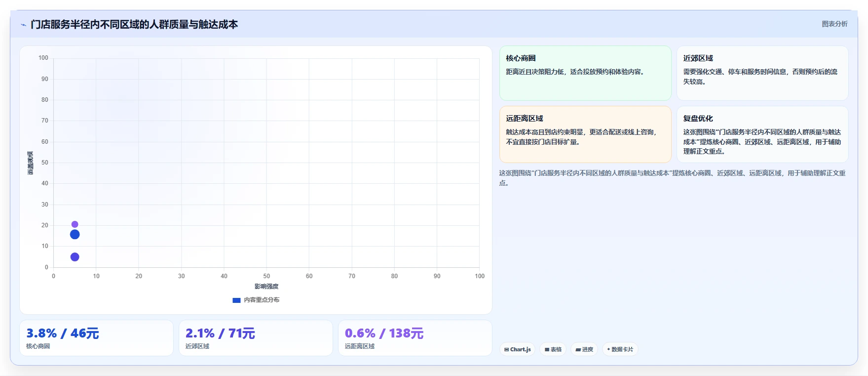The image size is (868, 376).
Task: Select the 近郊区域 card
Action: tap(762, 73)
